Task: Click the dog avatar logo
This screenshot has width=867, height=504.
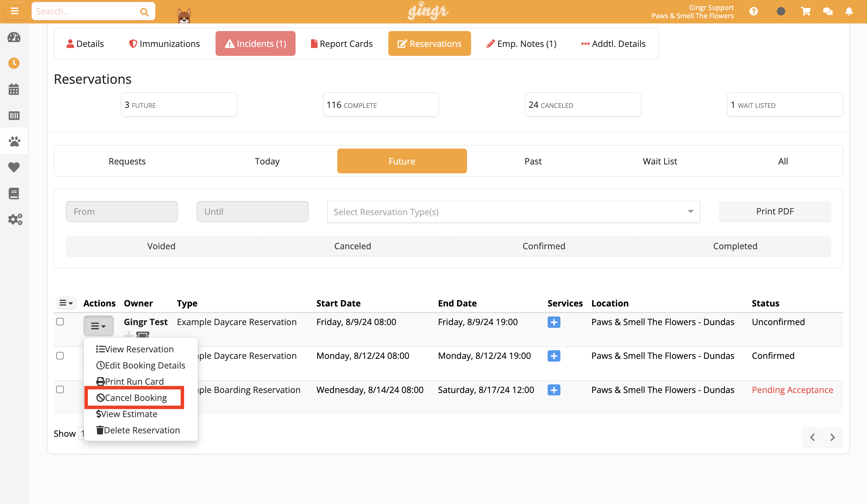Action: point(184,16)
